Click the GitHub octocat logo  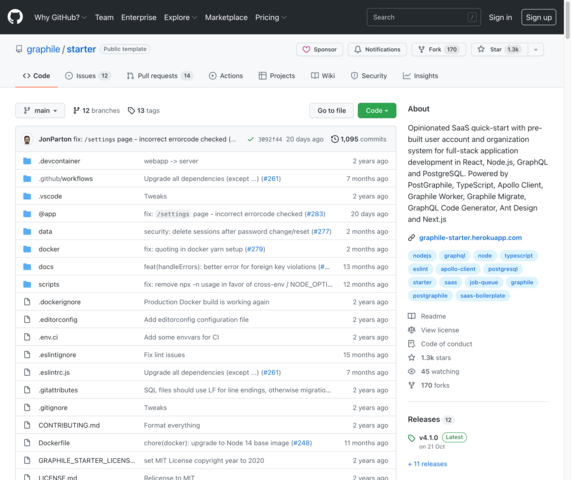pyautogui.click(x=15, y=17)
